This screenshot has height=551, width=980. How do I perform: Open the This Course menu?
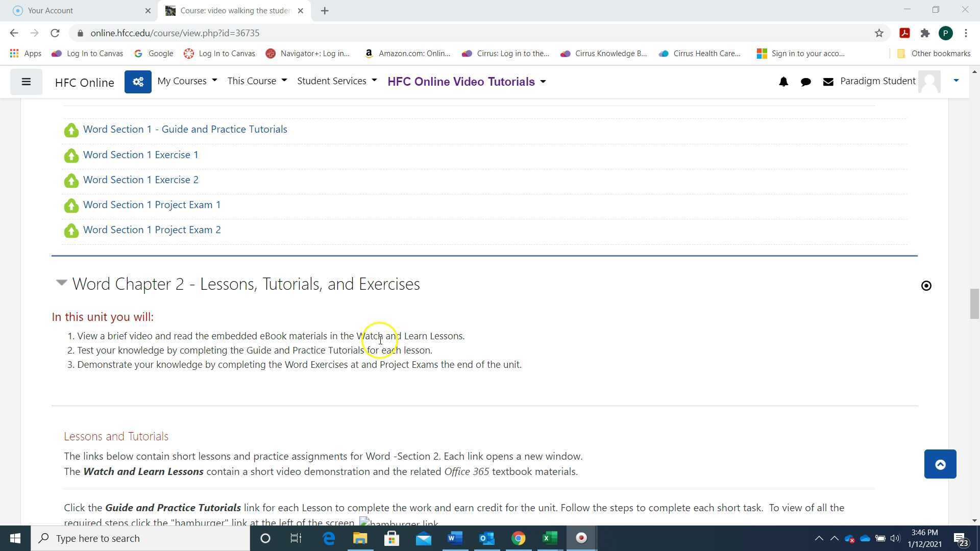257,81
